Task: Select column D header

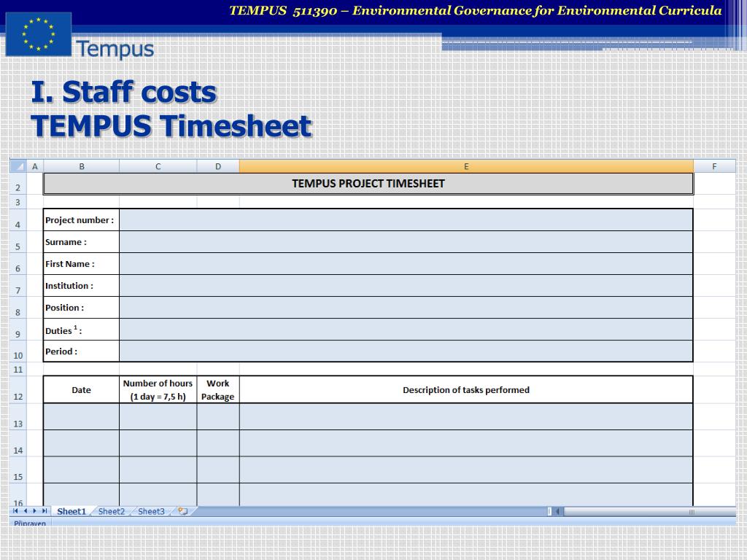Action: (x=218, y=166)
